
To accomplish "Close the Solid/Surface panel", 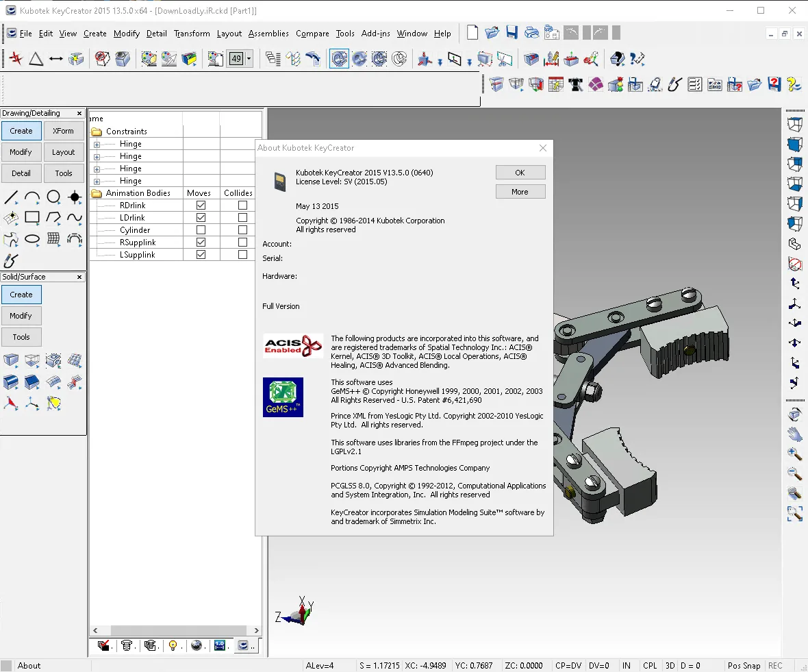I will 79,277.
